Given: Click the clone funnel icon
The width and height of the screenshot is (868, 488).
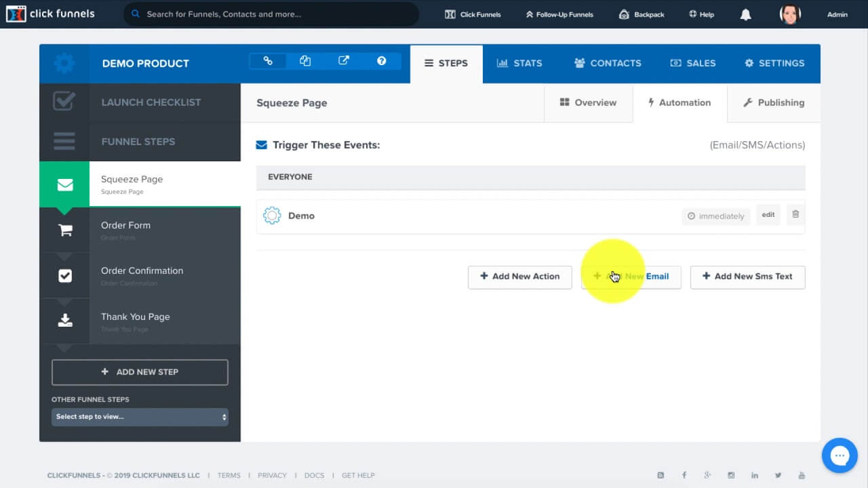Looking at the screenshot, I should tap(305, 61).
